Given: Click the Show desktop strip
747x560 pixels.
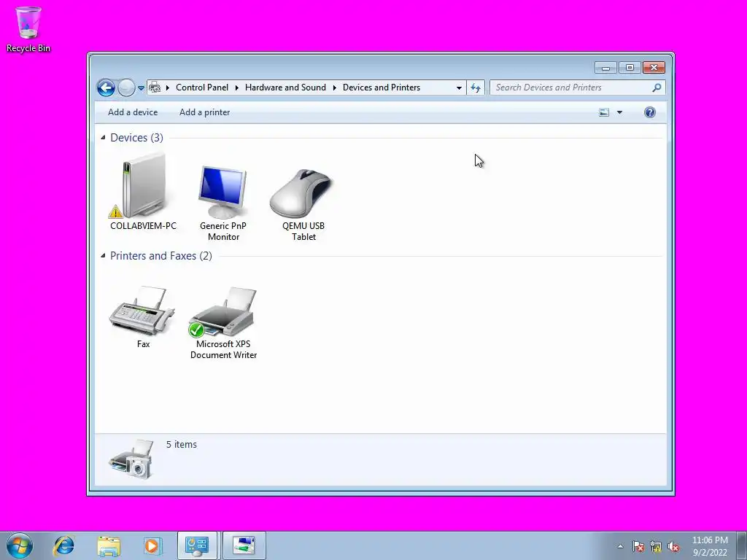Looking at the screenshot, I should point(742,545).
